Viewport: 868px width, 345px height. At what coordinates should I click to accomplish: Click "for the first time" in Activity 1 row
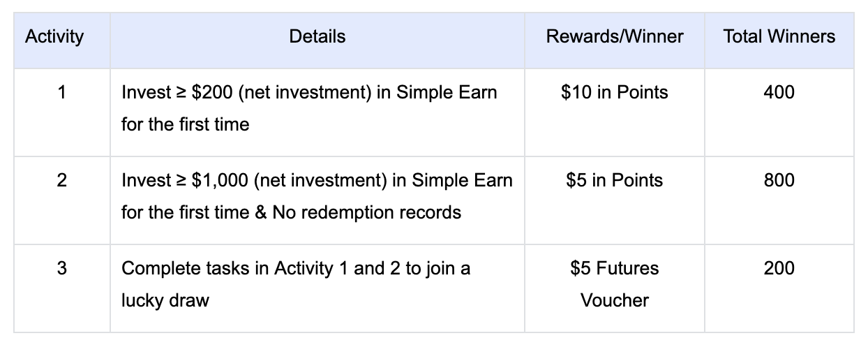(185, 124)
